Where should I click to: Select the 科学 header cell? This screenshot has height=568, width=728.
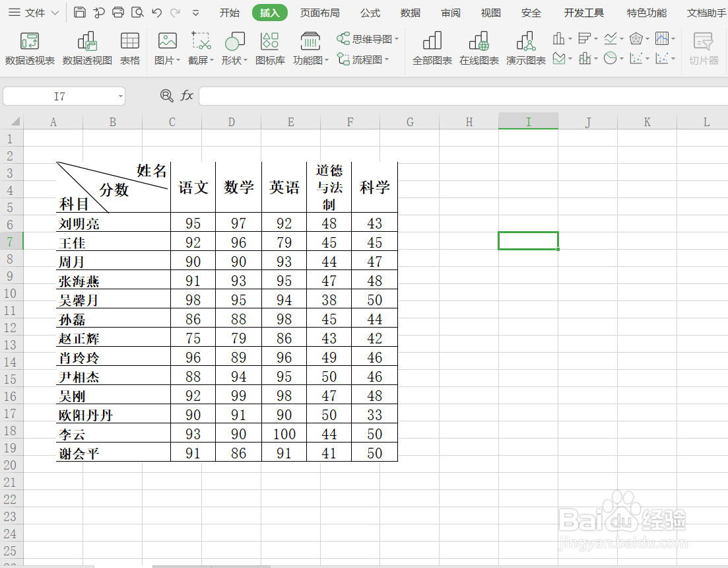[375, 187]
